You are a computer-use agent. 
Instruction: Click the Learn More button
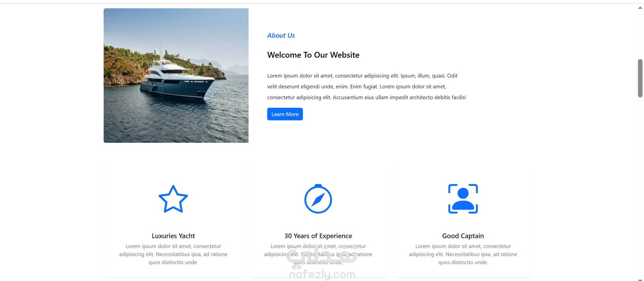point(285,114)
